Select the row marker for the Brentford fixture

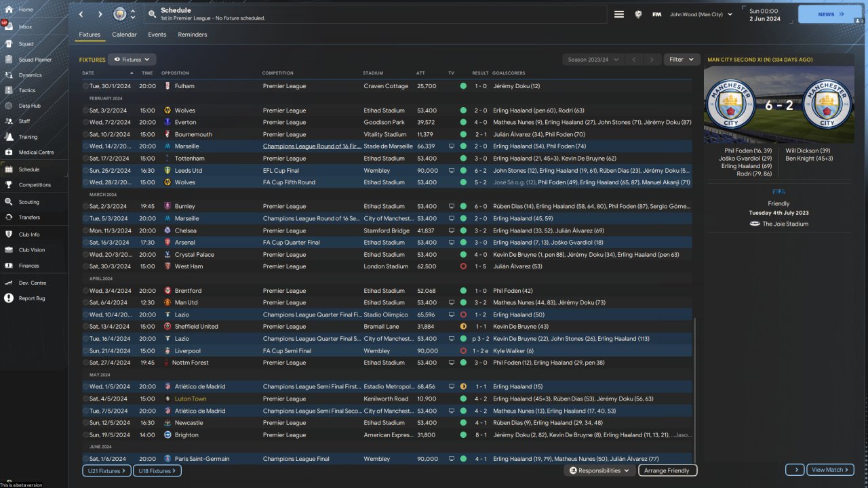(x=85, y=291)
